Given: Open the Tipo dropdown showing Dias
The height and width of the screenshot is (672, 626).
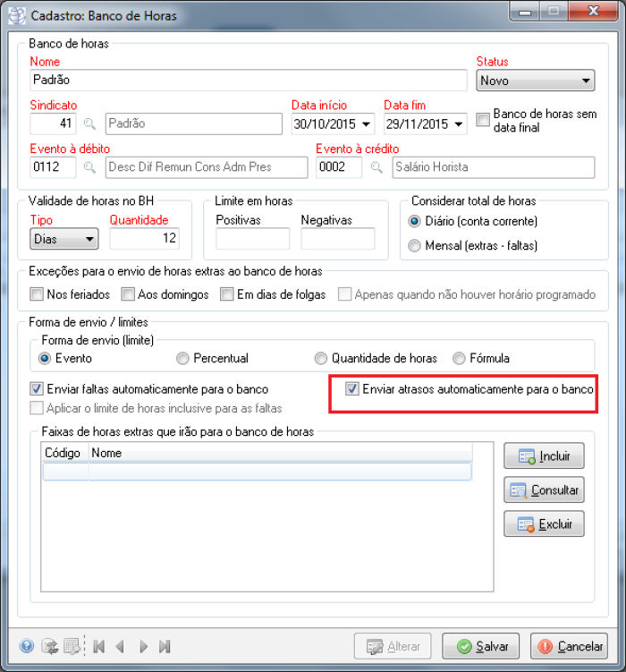Looking at the screenshot, I should (89, 239).
